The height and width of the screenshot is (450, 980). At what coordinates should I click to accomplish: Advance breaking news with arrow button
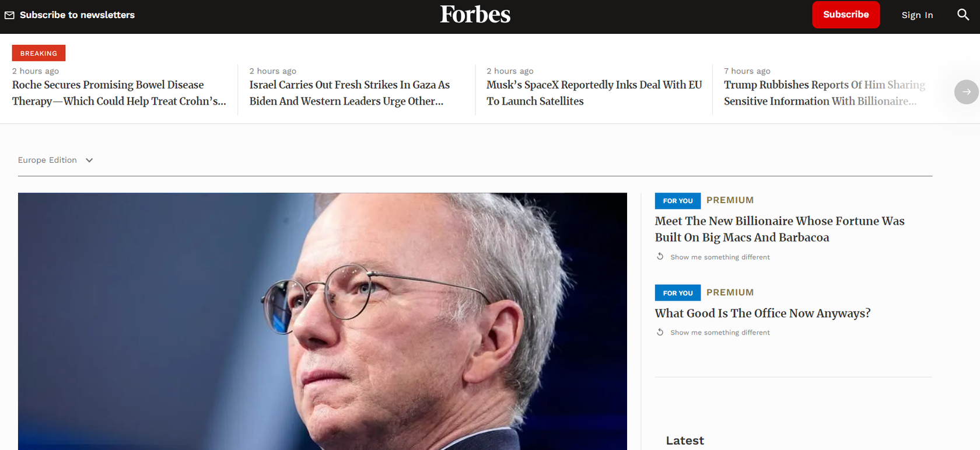point(966,92)
